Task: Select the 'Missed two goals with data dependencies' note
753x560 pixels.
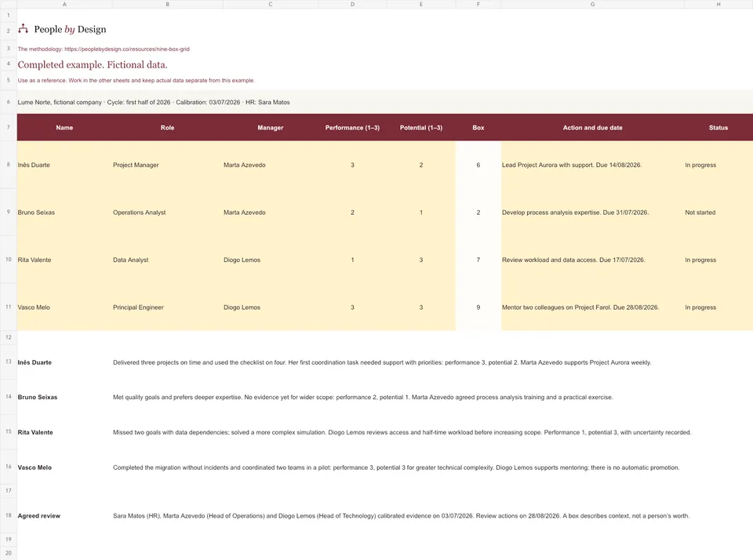Action: (x=402, y=432)
